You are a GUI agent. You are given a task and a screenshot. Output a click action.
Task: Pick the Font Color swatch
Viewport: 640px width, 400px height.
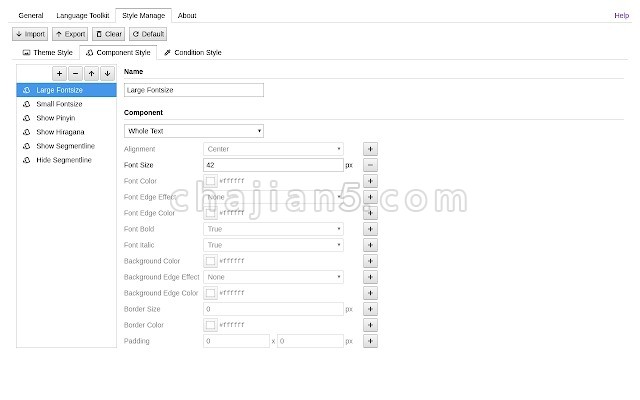(x=211, y=181)
